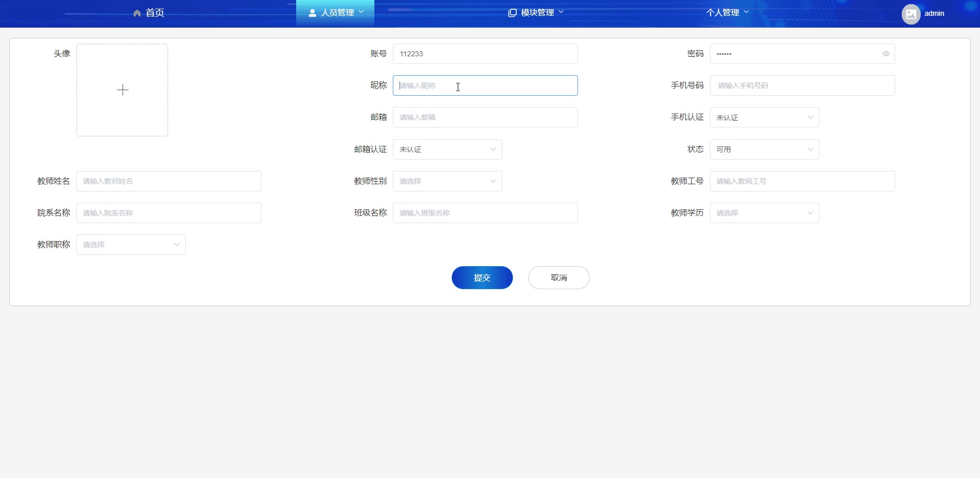Focus the 账号 input field
Image resolution: width=980 pixels, height=478 pixels.
485,54
